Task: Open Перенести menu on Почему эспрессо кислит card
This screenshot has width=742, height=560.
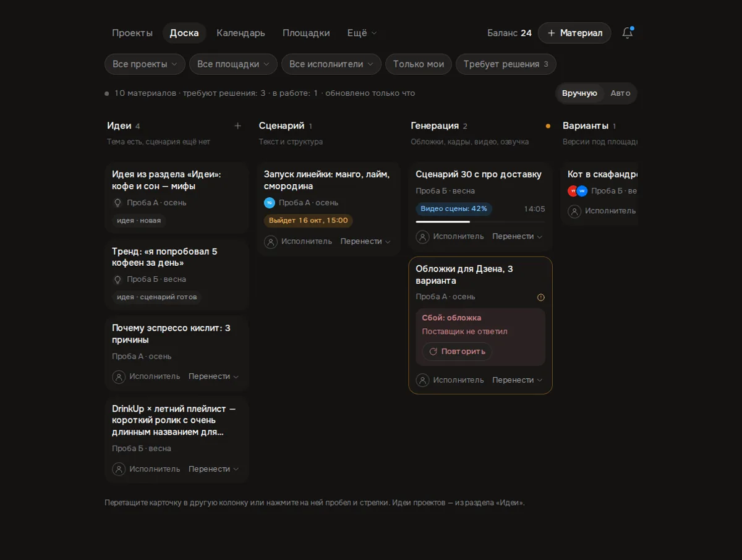Action: [213, 376]
